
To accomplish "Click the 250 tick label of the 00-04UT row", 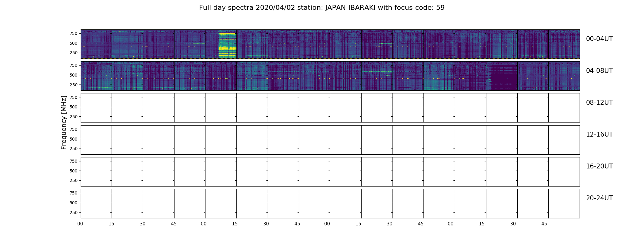I will [73, 53].
